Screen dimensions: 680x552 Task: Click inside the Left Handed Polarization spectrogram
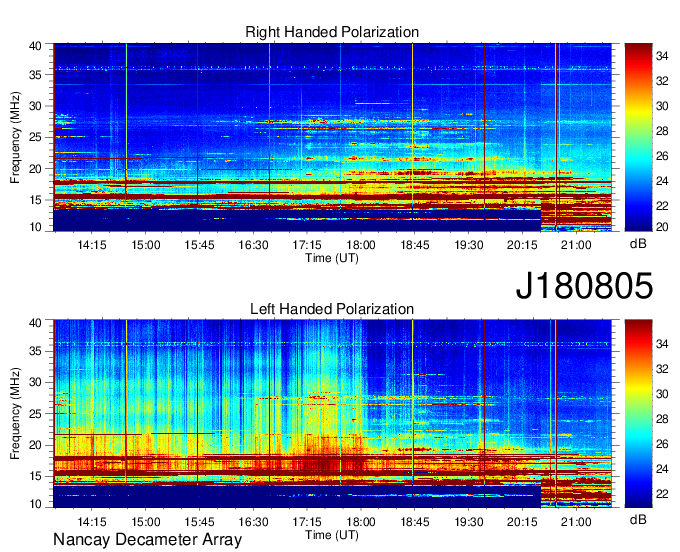(332, 414)
